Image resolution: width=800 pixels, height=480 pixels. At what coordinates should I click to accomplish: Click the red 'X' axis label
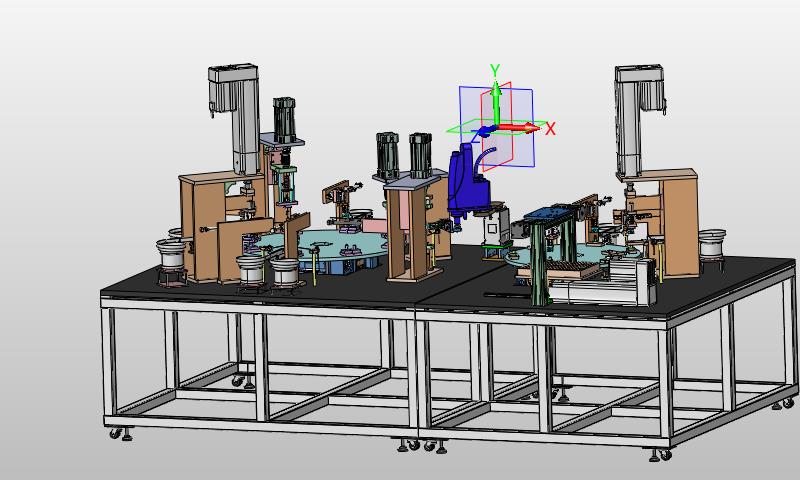coord(550,129)
